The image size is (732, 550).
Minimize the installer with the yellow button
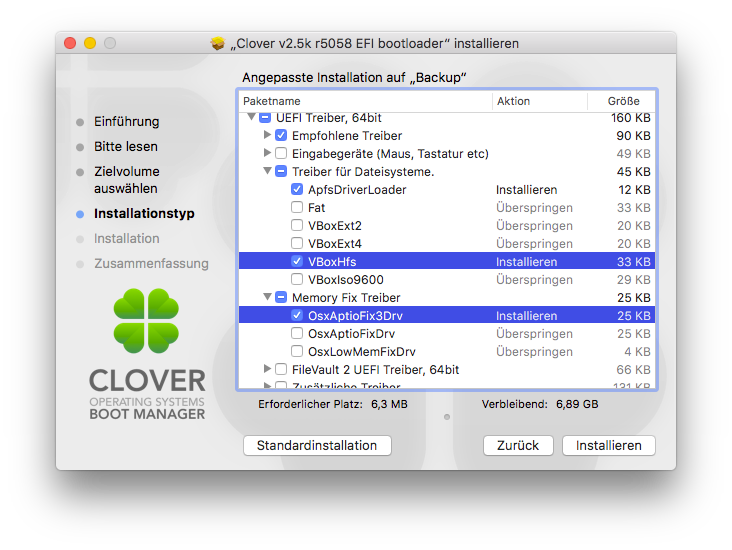coord(90,43)
